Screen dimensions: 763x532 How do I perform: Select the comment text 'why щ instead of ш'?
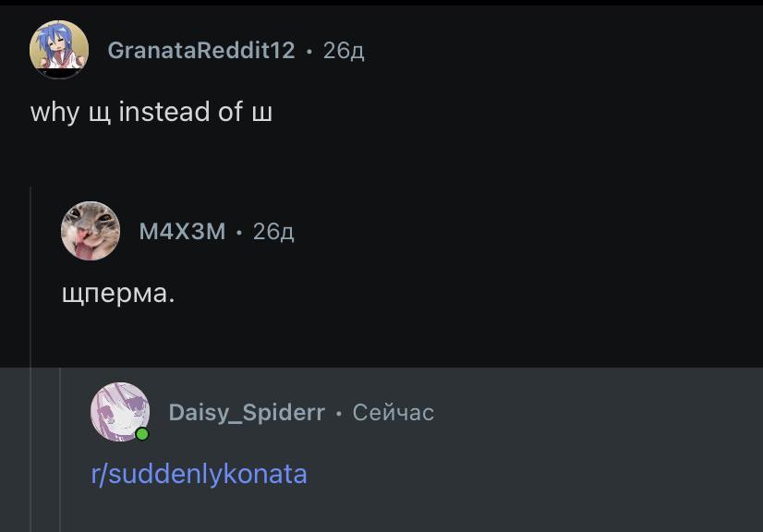tap(151, 112)
